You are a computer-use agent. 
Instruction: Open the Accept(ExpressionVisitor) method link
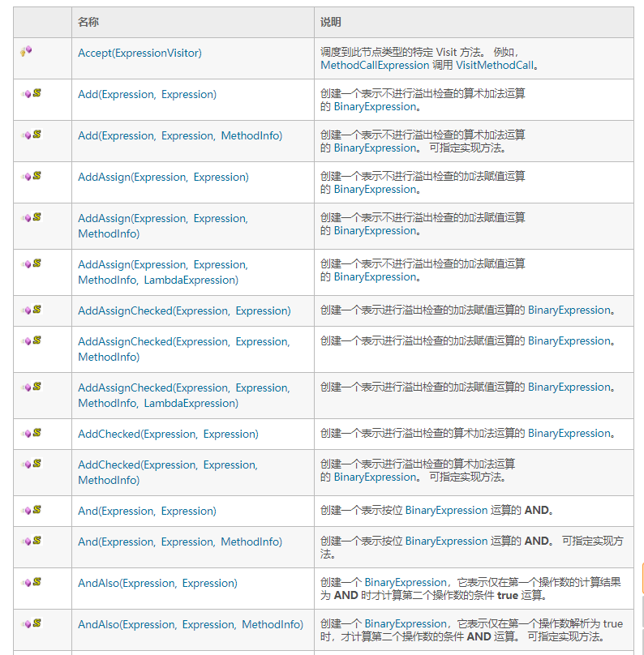140,53
